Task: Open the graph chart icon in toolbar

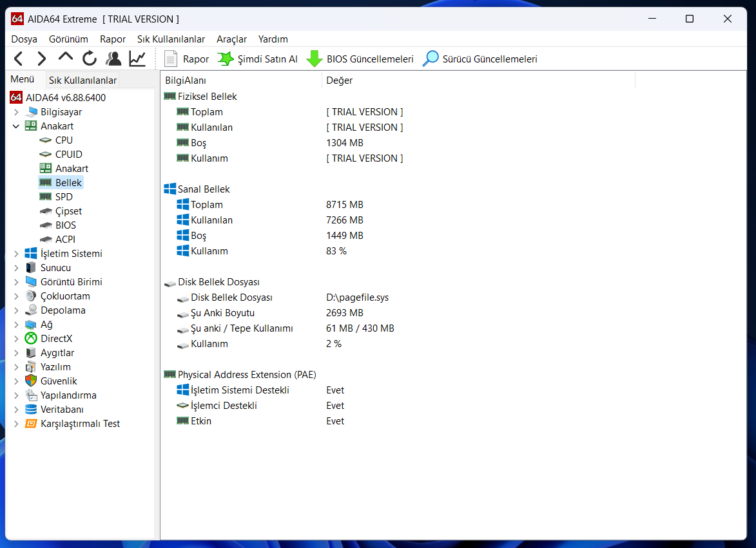Action: tap(137, 59)
